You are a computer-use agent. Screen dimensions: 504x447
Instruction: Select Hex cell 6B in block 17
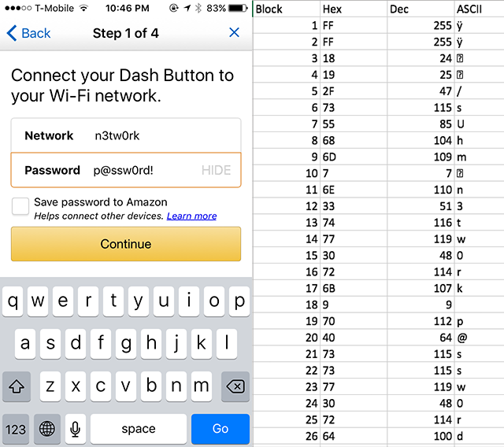pos(354,288)
